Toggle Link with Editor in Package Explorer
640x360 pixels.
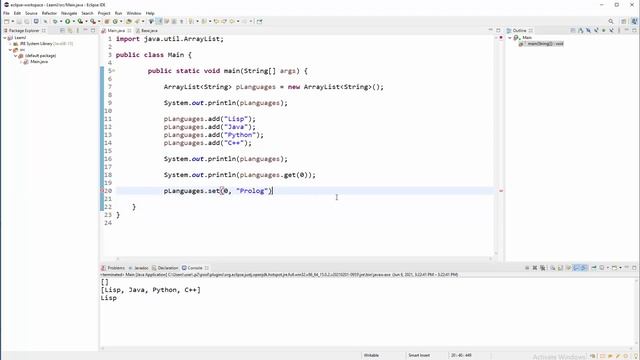pyautogui.click(x=70, y=31)
